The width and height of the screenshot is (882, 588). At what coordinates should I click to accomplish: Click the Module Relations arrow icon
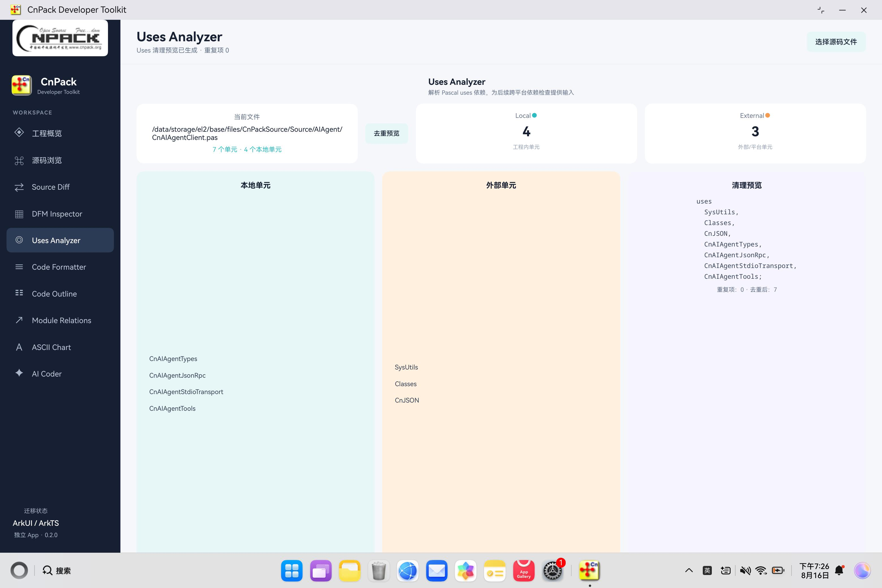[19, 320]
